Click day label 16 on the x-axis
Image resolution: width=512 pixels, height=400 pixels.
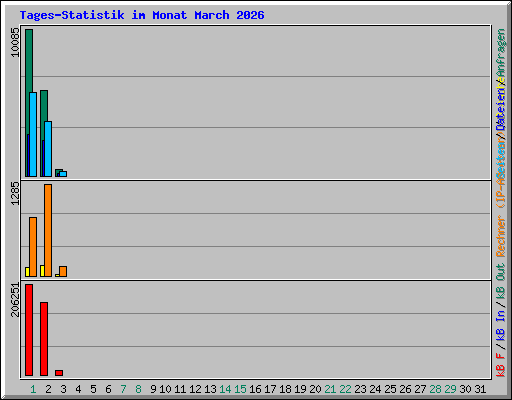(x=255, y=389)
